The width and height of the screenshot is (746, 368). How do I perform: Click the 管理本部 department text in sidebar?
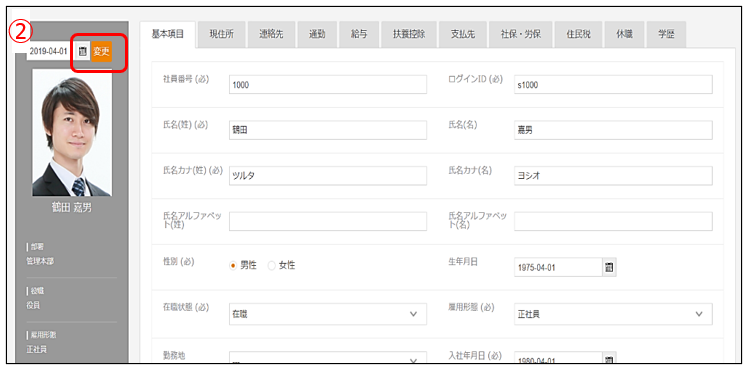click(x=40, y=260)
